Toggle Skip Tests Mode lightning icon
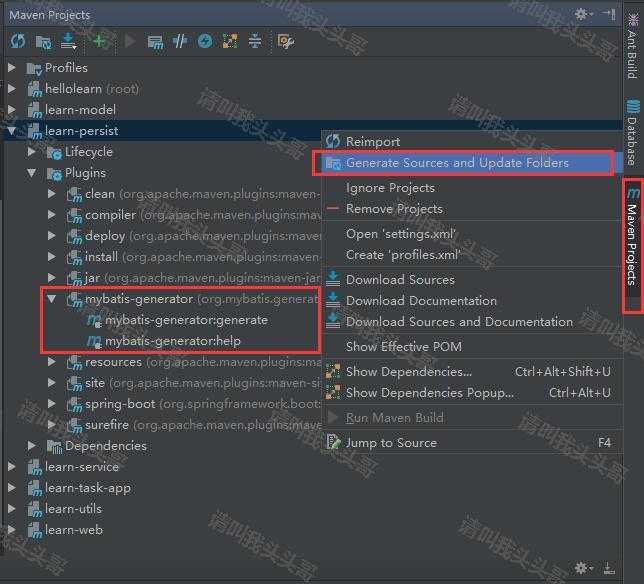The image size is (644, 584). point(205,41)
